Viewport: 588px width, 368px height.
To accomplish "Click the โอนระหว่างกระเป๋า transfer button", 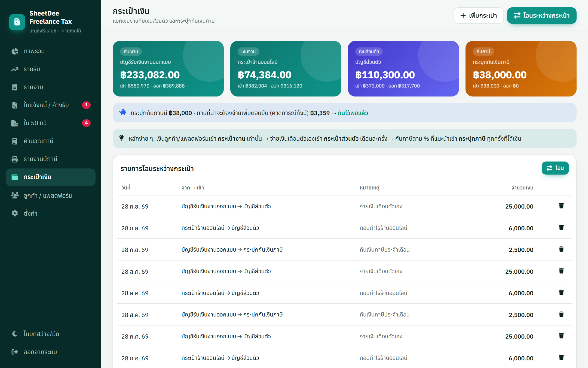I will 542,16.
